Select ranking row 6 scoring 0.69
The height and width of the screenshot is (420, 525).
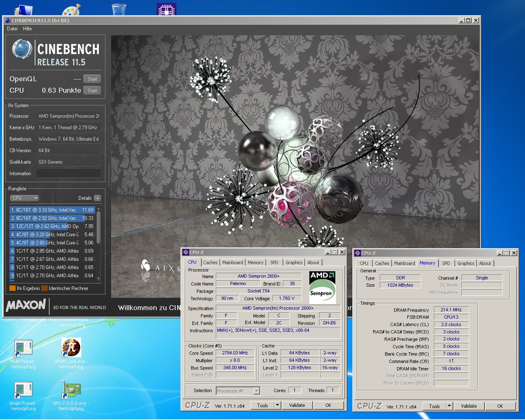click(x=52, y=251)
